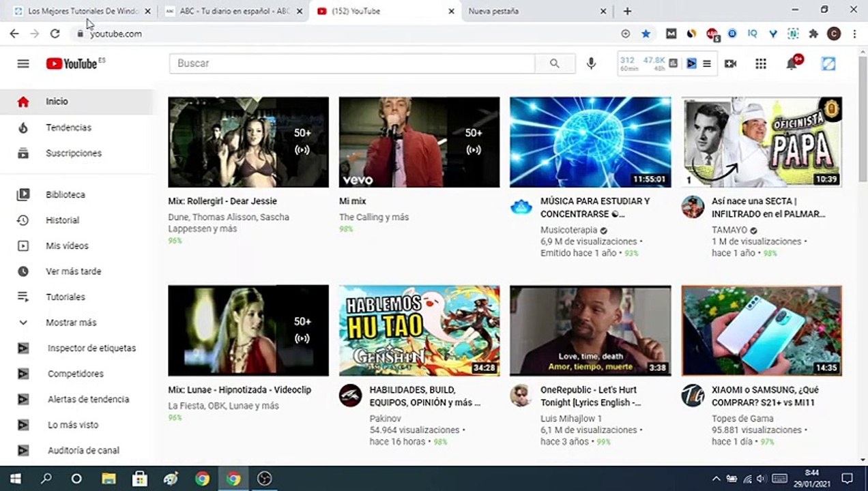Switch to Nueva pestaña tab

tap(536, 11)
